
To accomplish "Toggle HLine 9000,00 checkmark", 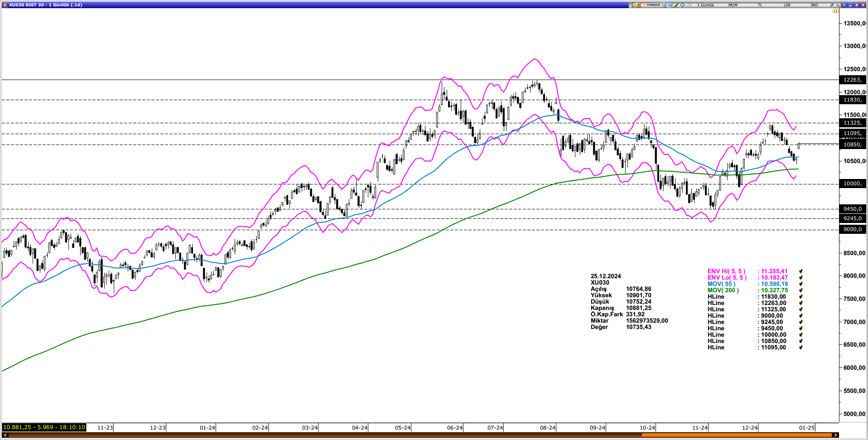I will [801, 316].
